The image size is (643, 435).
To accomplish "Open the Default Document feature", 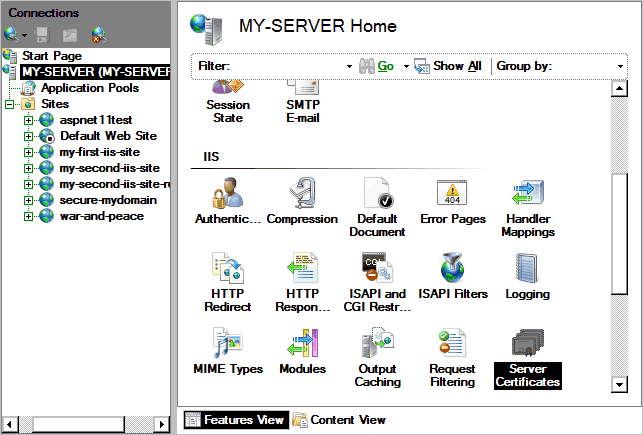I will 377,207.
